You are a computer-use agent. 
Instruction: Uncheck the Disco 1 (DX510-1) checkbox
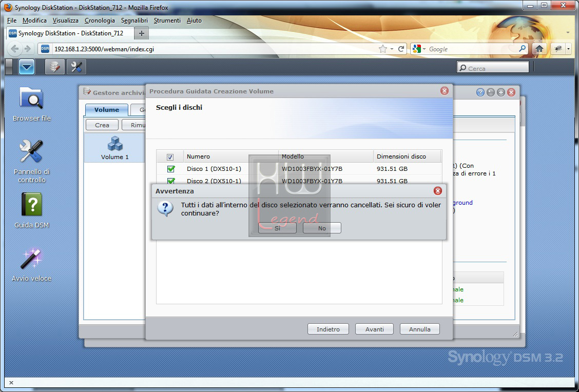point(170,169)
